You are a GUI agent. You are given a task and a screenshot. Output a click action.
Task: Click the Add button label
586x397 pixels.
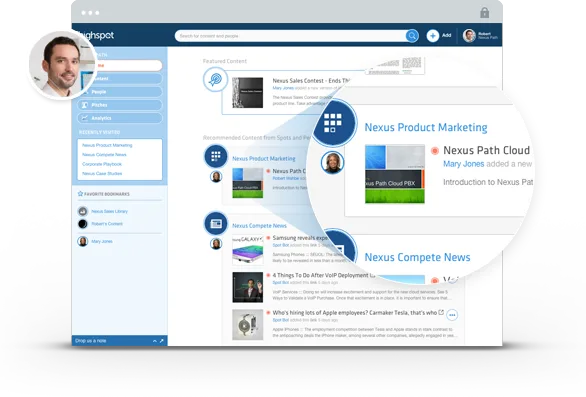[x=447, y=35]
